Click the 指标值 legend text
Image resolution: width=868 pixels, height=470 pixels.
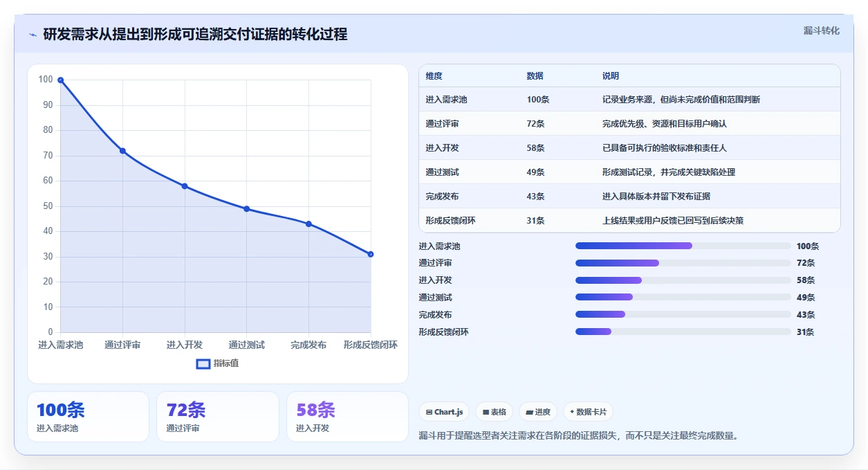pos(226,363)
